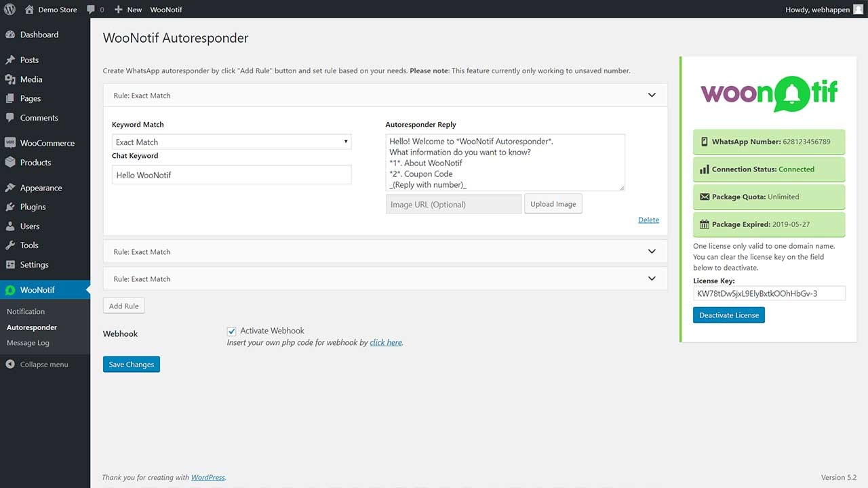Click the Upload Image button
The image size is (868, 488).
(553, 204)
